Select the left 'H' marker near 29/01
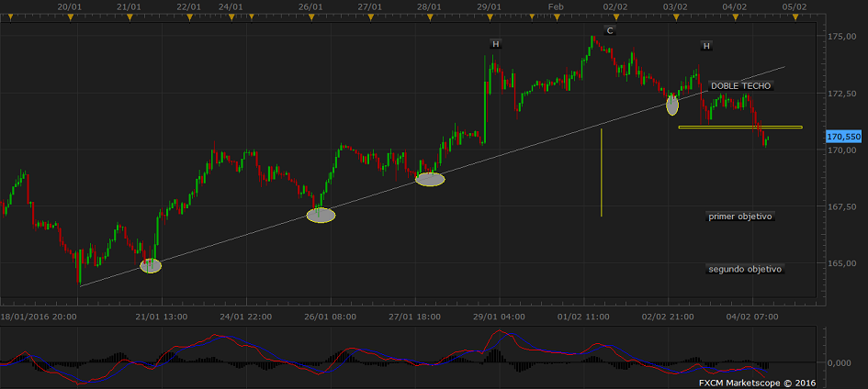Viewport: 868px width, 389px height. click(495, 44)
